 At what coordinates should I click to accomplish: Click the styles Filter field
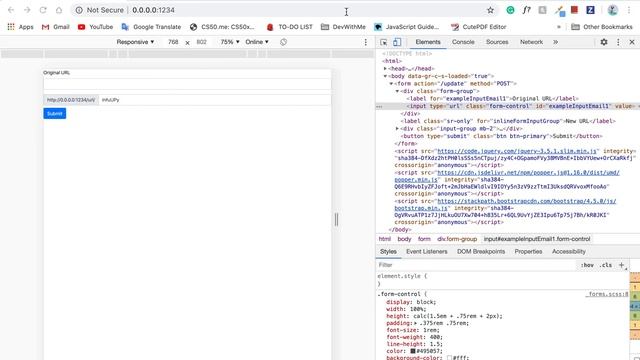pos(476,265)
